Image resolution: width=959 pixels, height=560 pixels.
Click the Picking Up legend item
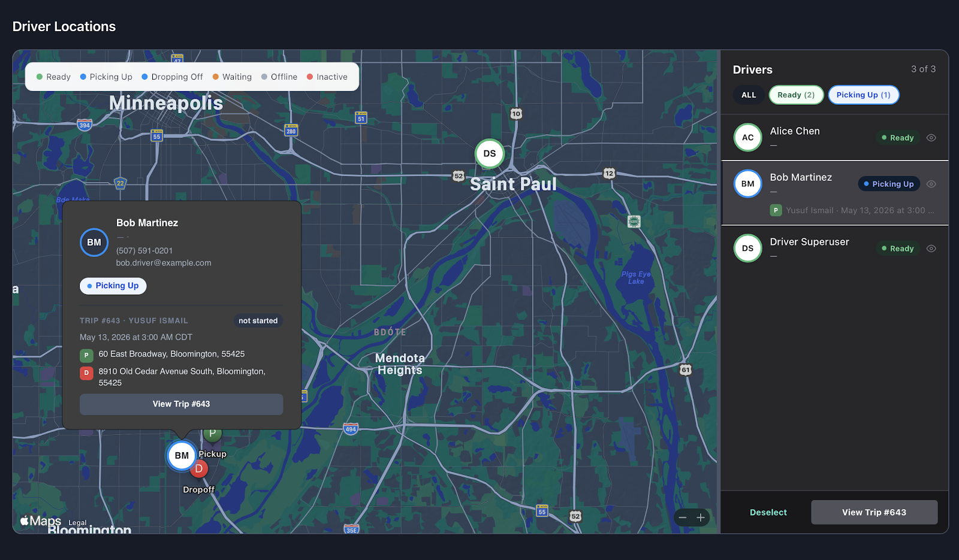[106, 77]
